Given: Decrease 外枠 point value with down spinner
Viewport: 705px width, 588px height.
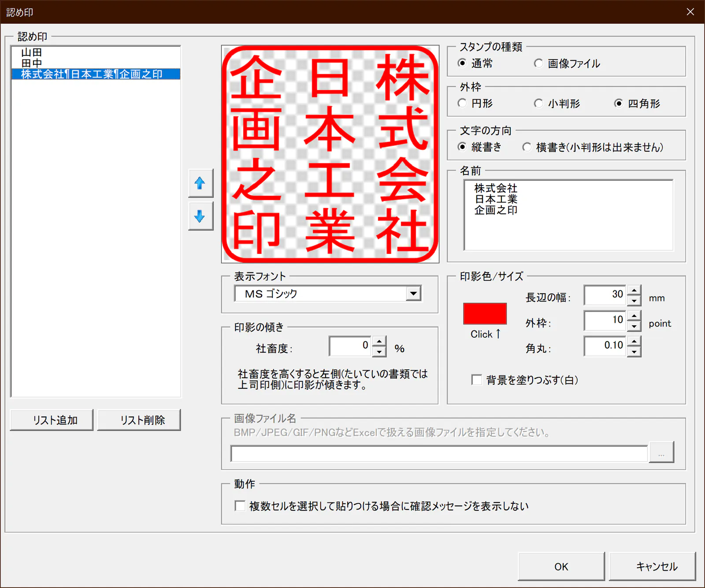Looking at the screenshot, I should (634, 326).
